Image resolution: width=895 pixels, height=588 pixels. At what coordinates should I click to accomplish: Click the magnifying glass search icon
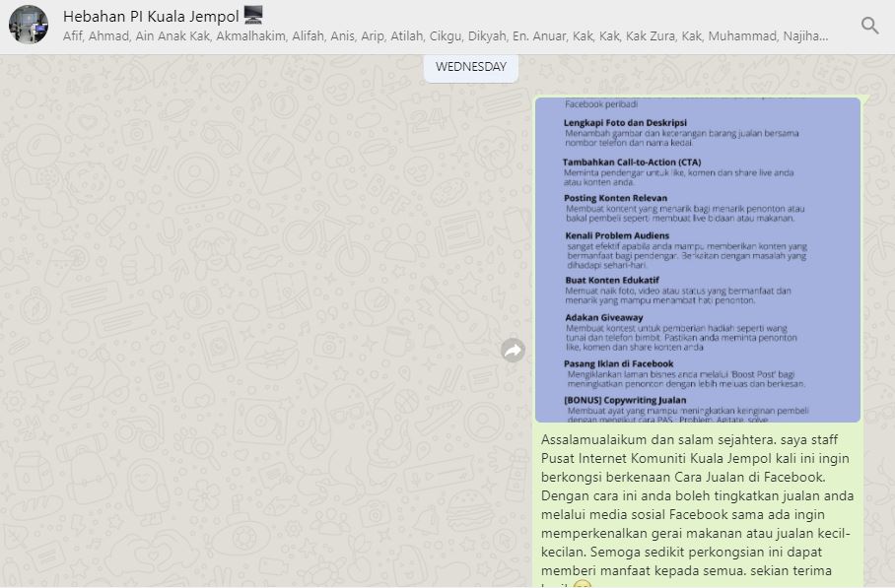click(869, 26)
